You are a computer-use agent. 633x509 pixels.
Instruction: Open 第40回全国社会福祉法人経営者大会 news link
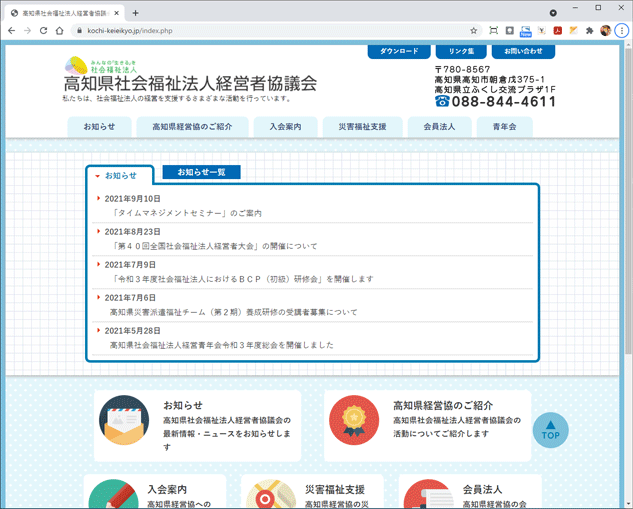(214, 246)
